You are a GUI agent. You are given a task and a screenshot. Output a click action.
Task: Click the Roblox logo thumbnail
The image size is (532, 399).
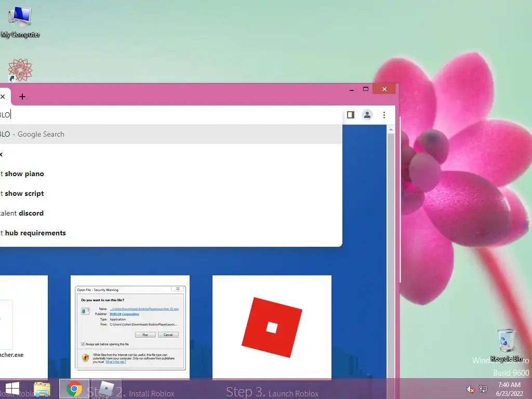[x=272, y=327]
